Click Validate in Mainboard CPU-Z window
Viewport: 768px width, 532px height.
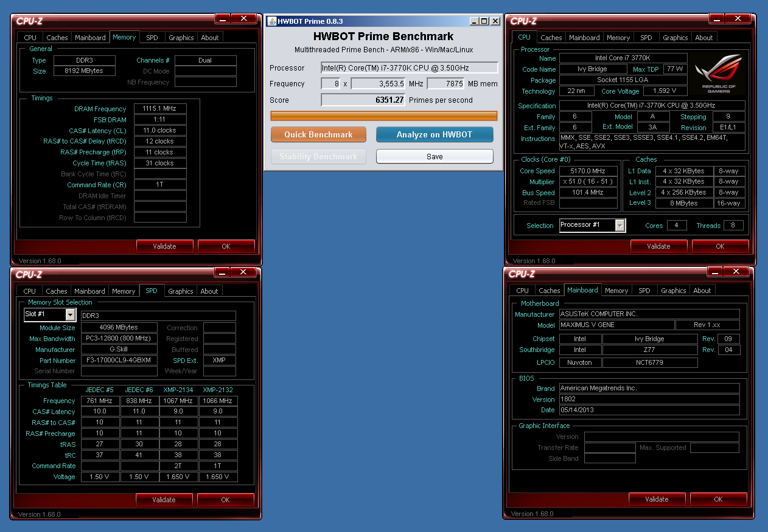click(x=657, y=499)
